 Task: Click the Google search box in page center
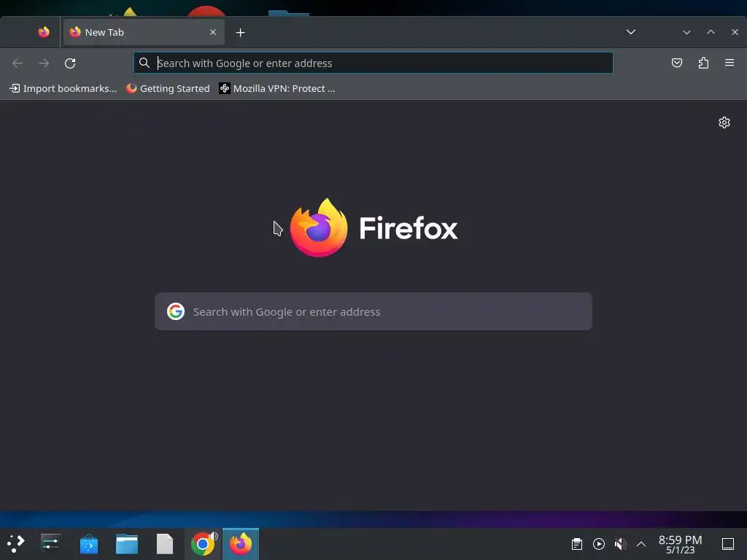pos(373,311)
